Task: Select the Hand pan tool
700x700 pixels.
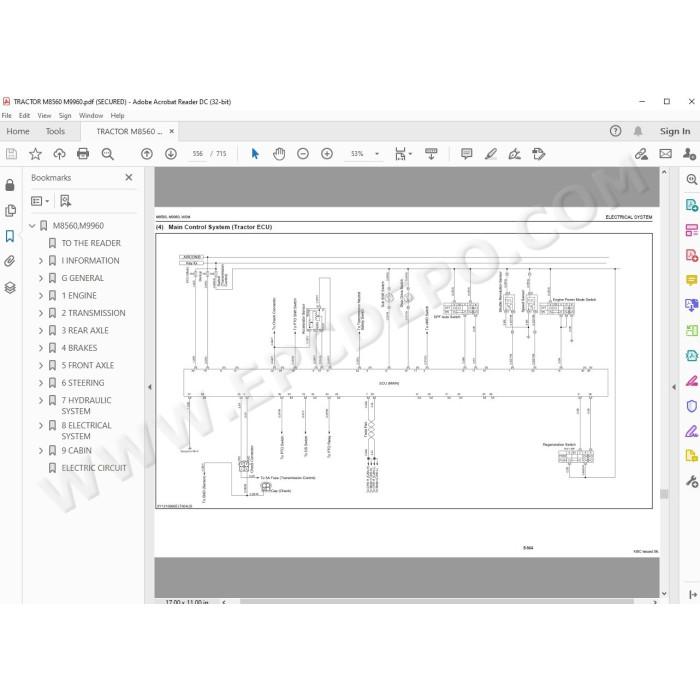Action: point(279,154)
